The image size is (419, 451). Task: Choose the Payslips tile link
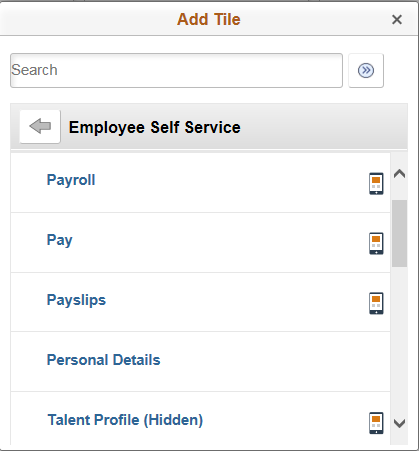[x=76, y=300]
